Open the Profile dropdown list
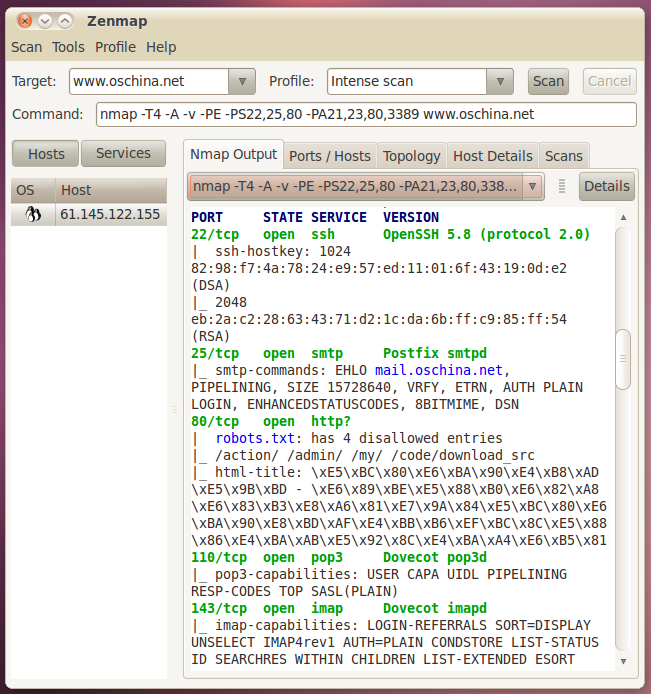The height and width of the screenshot is (694, 651). tap(500, 81)
